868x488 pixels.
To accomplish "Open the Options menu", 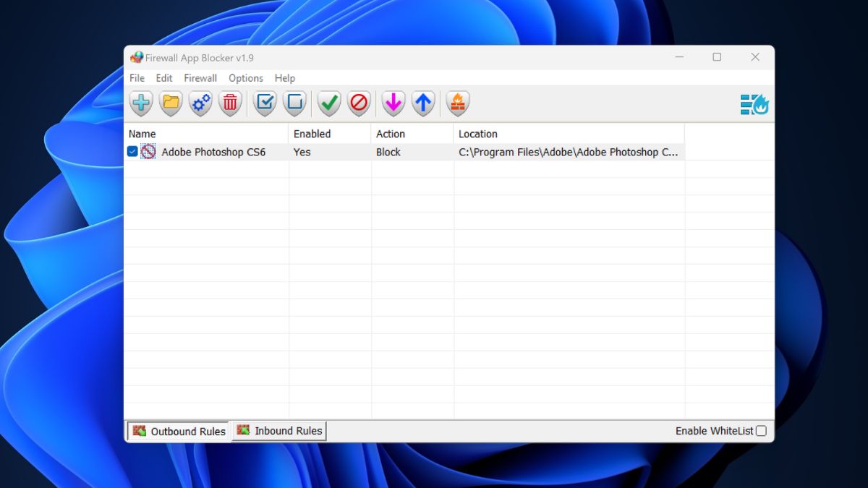I will pos(246,78).
